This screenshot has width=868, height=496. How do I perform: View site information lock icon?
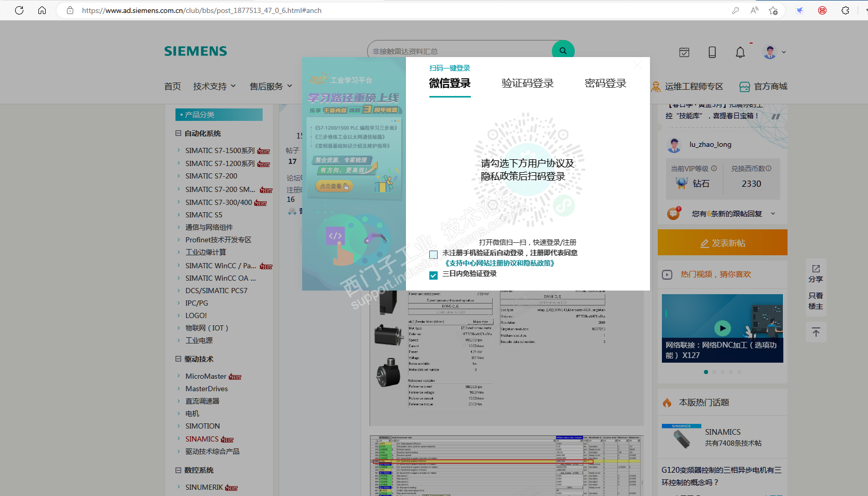tap(70, 10)
